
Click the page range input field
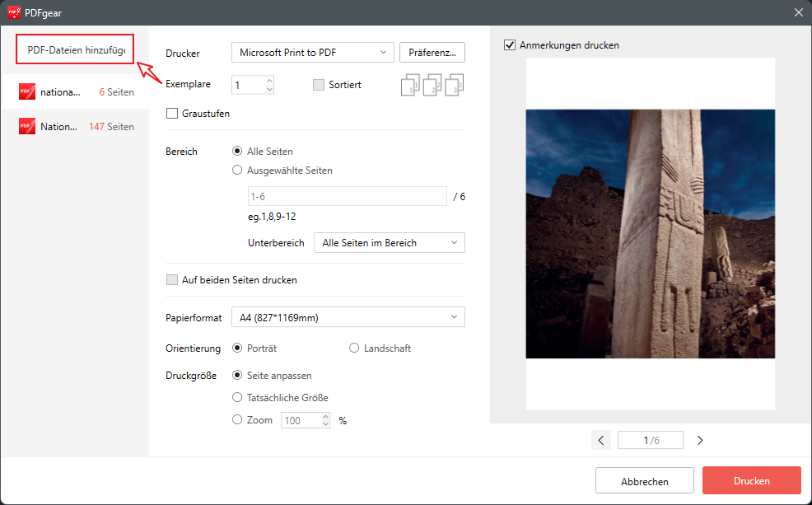click(x=347, y=196)
